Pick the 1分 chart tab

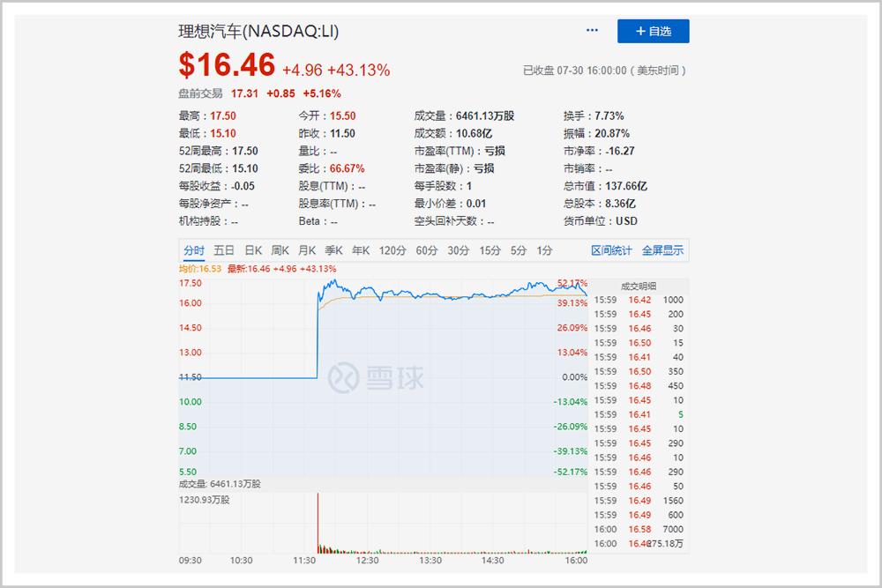[544, 250]
